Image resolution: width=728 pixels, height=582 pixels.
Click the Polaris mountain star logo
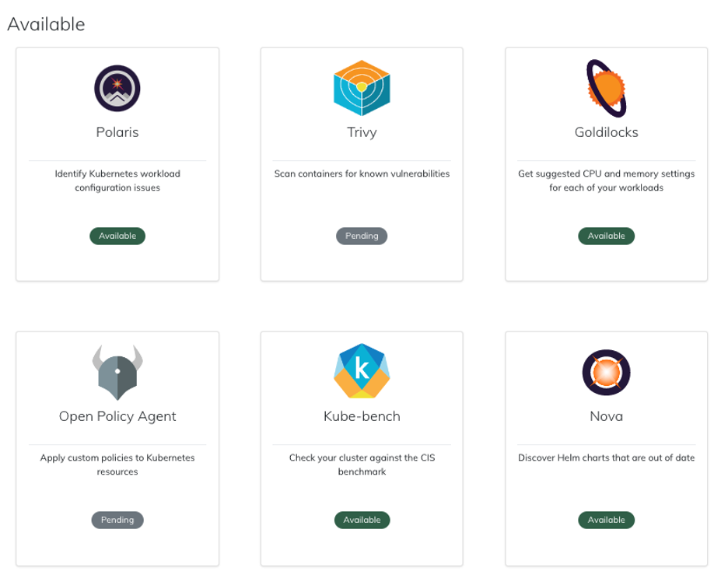117,89
